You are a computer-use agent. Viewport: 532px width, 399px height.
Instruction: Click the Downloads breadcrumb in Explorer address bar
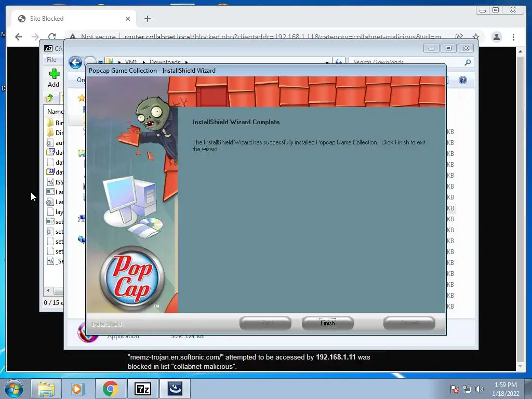coord(165,62)
